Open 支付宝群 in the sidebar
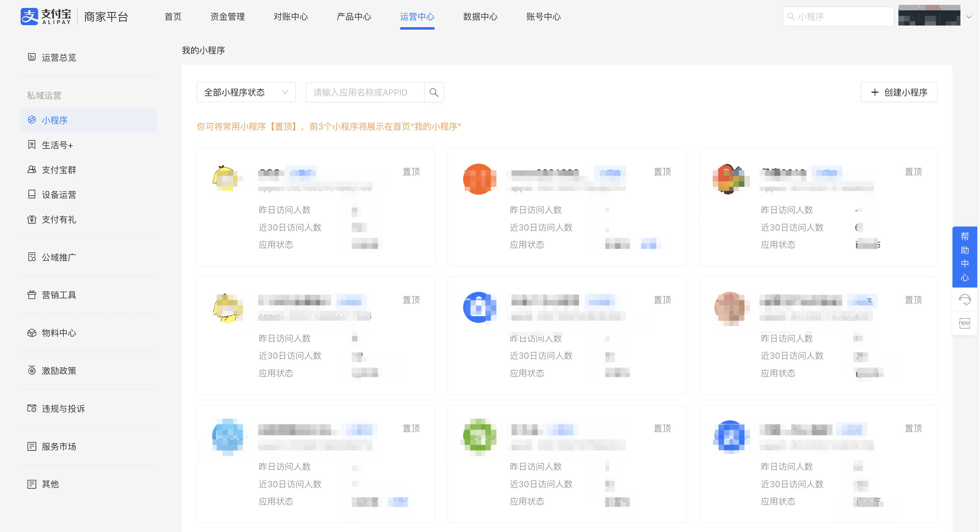The image size is (980, 532). (59, 170)
